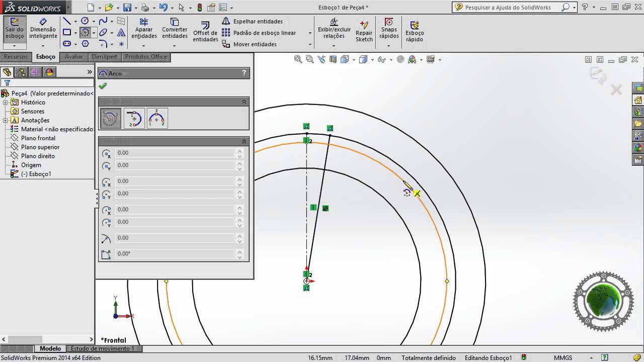This screenshot has width=644, height=362.
Task: Click the center X coordinate field
Action: (x=175, y=153)
